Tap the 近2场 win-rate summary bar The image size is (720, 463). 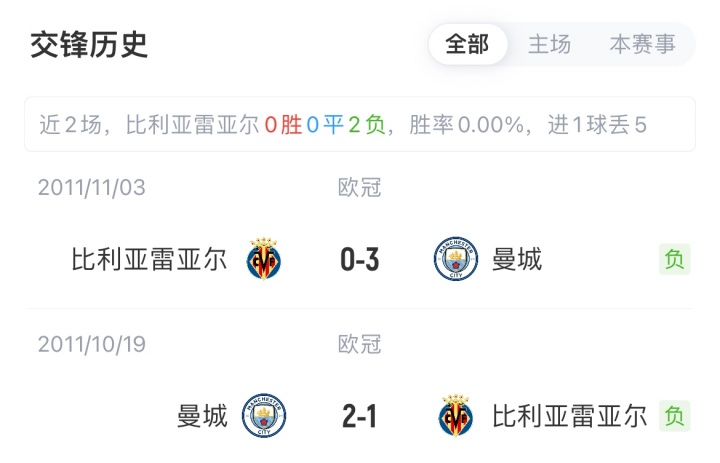pyautogui.click(x=359, y=124)
